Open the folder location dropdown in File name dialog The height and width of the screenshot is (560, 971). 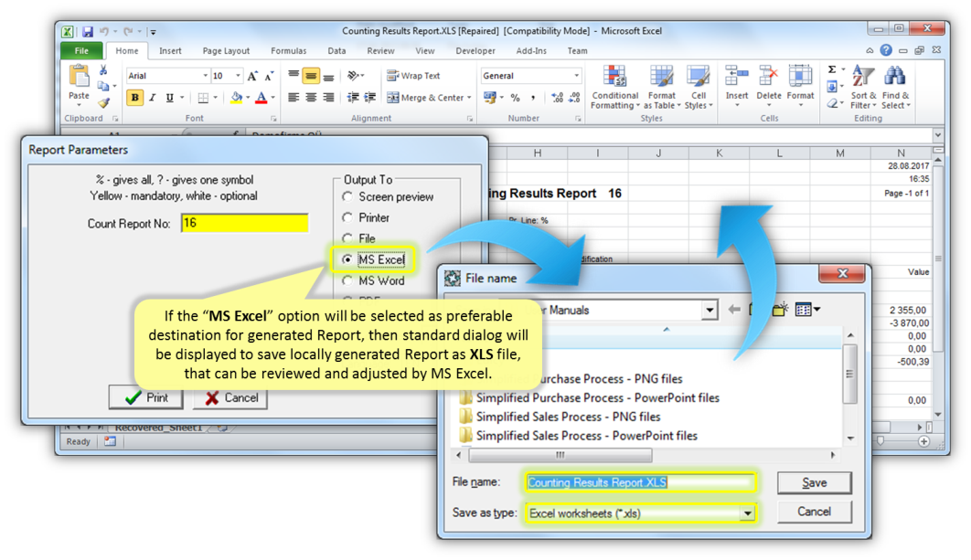(710, 310)
